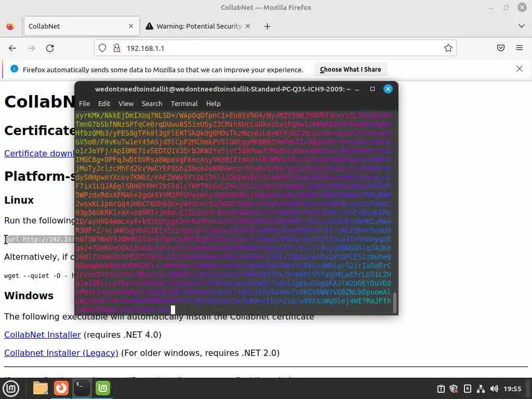Close the Firefox window
Image resolution: width=532 pixels, height=399 pixels.
522,7
